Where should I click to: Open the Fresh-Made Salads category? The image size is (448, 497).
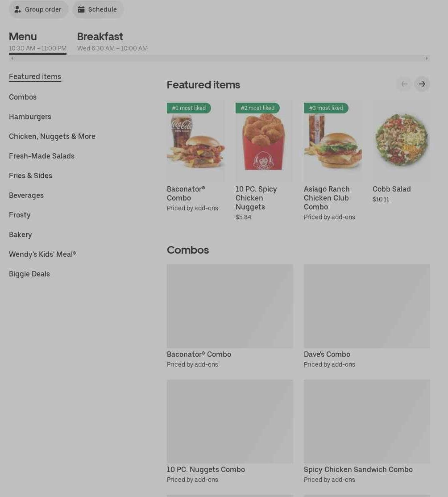(x=41, y=156)
